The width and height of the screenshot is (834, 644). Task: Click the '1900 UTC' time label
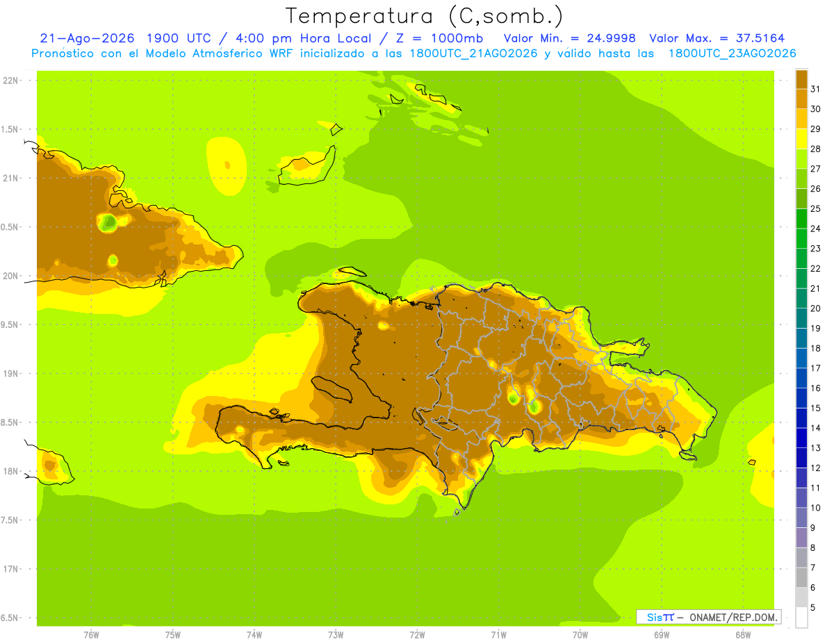point(179,38)
